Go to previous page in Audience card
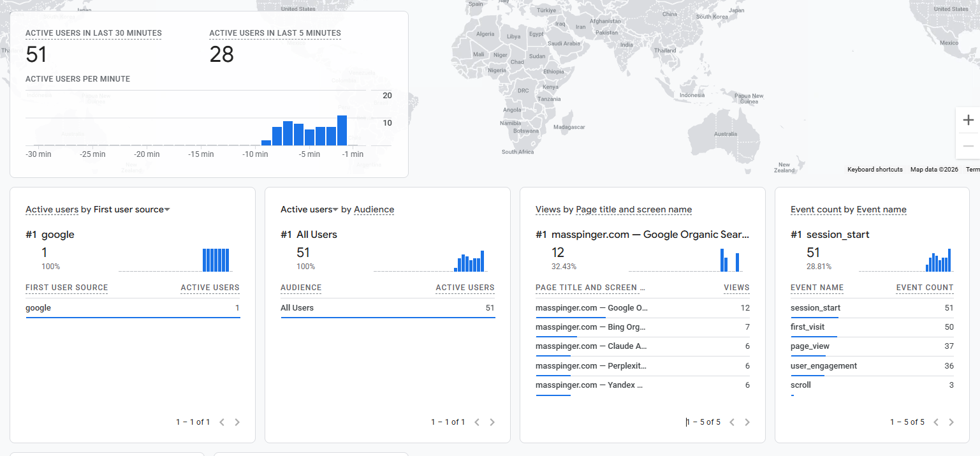Viewport: 980px width, 456px height. [x=477, y=422]
